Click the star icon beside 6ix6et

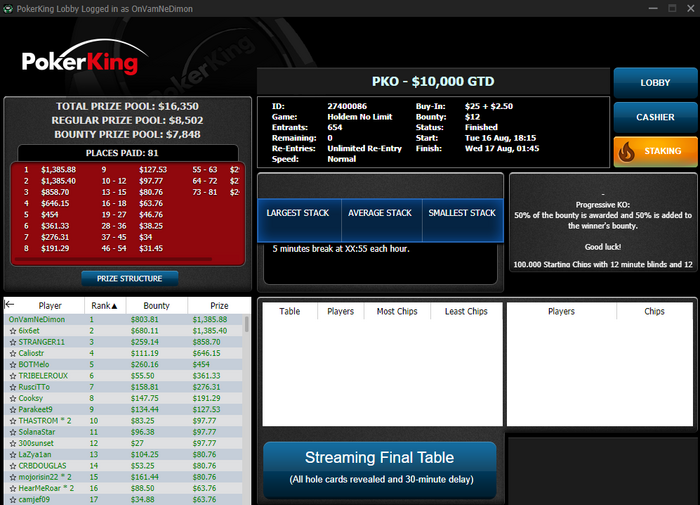[12, 331]
